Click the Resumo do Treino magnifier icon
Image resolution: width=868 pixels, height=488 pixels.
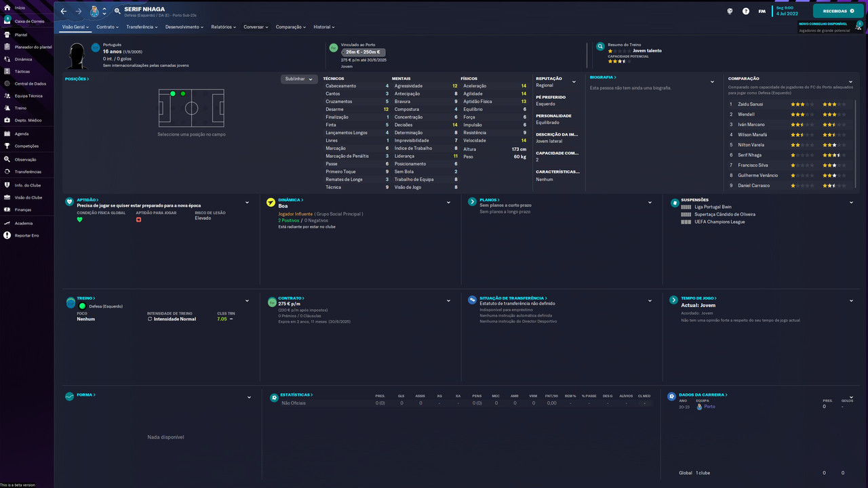[600, 47]
